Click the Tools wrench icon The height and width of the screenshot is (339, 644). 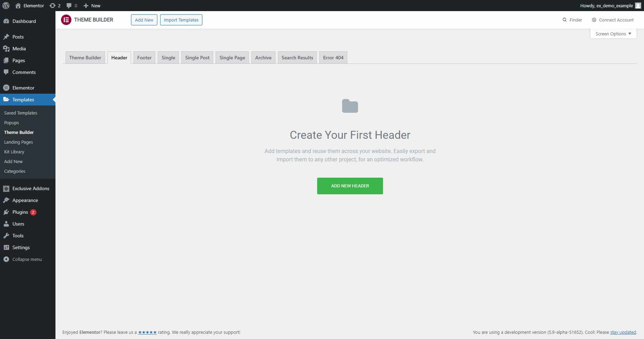coord(6,236)
